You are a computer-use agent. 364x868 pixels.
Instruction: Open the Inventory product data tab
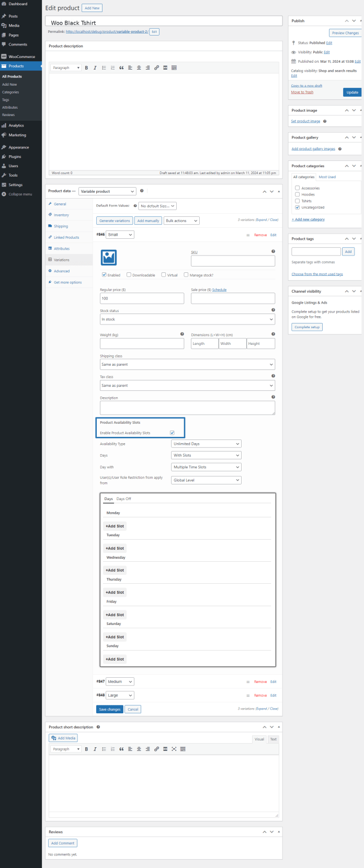pyautogui.click(x=61, y=215)
